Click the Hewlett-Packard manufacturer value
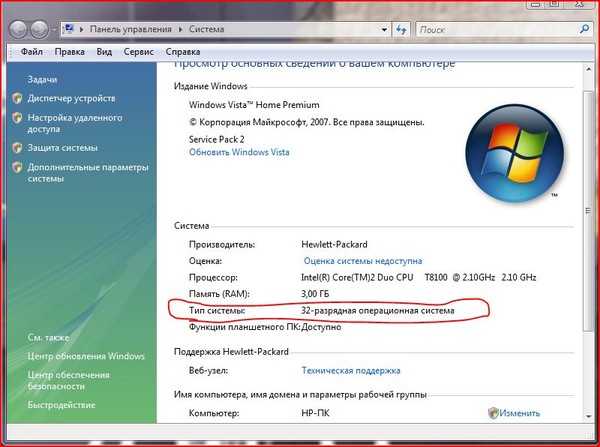This screenshot has width=600, height=447. (334, 245)
